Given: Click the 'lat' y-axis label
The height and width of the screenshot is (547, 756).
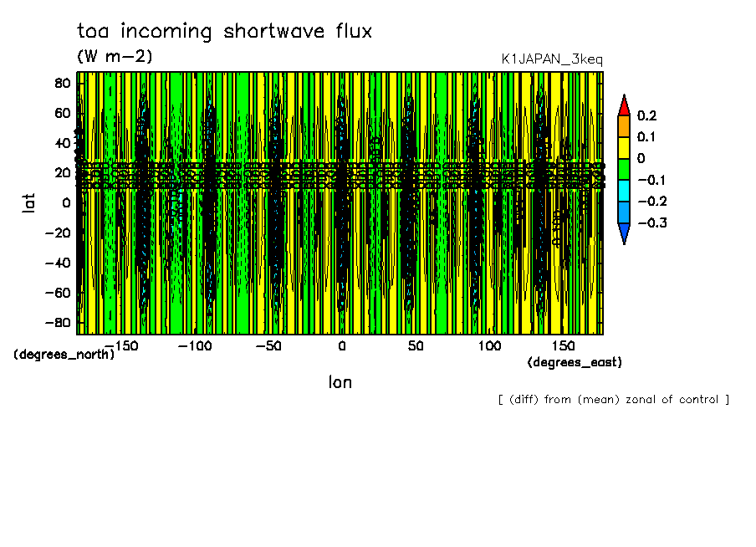Looking at the screenshot, I should [x=29, y=202].
